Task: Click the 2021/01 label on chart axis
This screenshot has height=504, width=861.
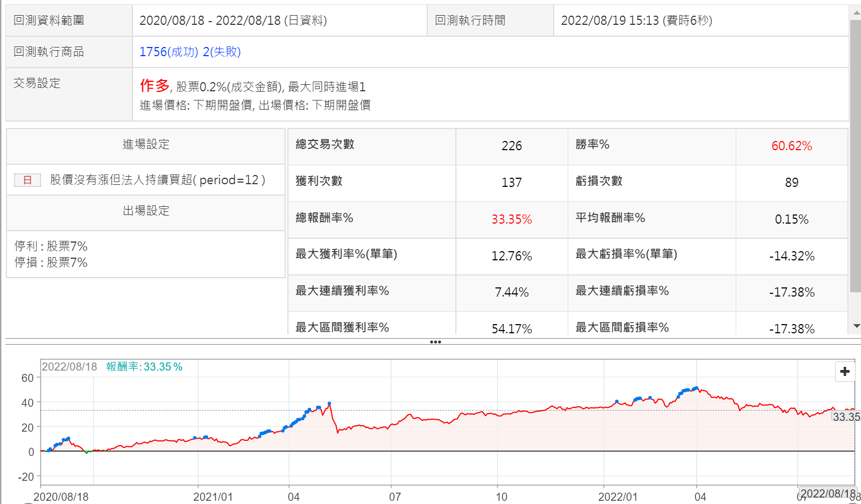Action: [x=213, y=496]
